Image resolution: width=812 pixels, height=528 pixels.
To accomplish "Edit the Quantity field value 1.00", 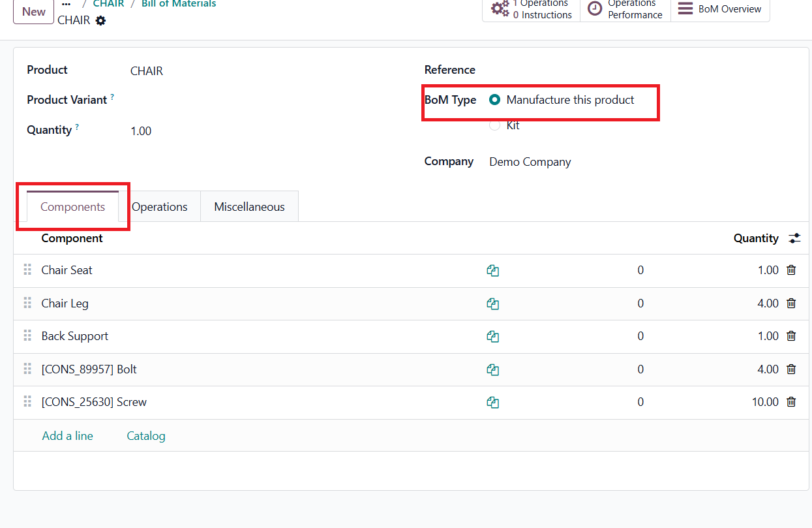I will (141, 131).
